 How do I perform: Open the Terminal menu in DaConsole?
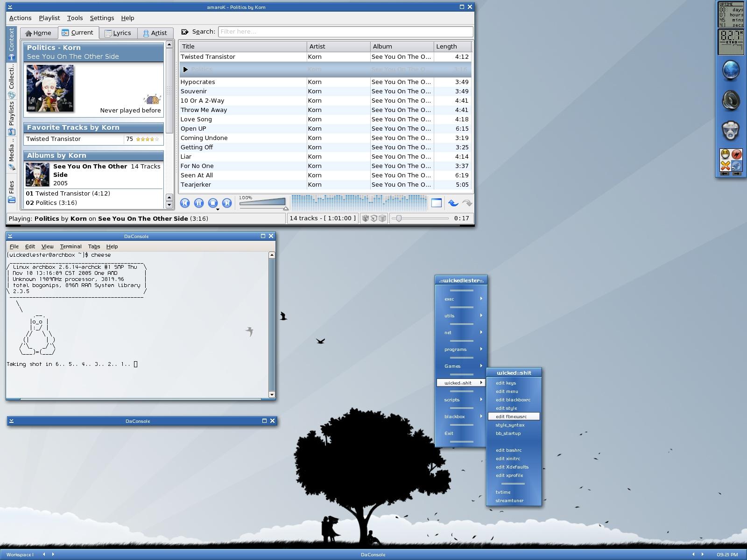(70, 246)
